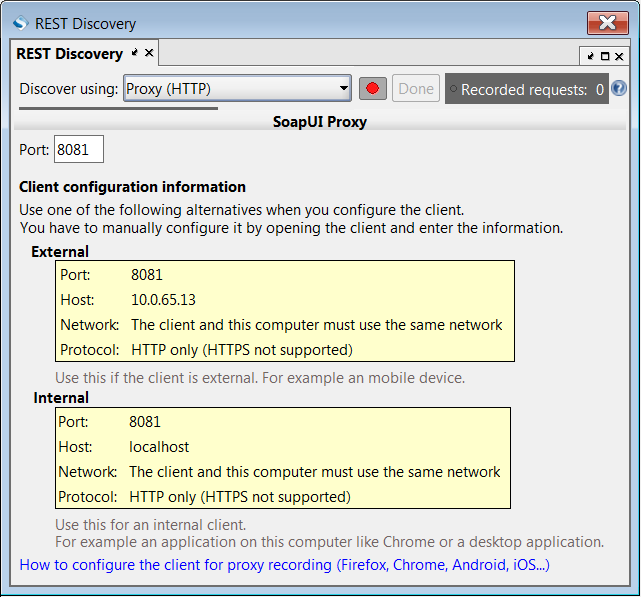Select the External host value 10.0.65.13
Image resolution: width=641 pixels, height=597 pixels.
(x=164, y=300)
